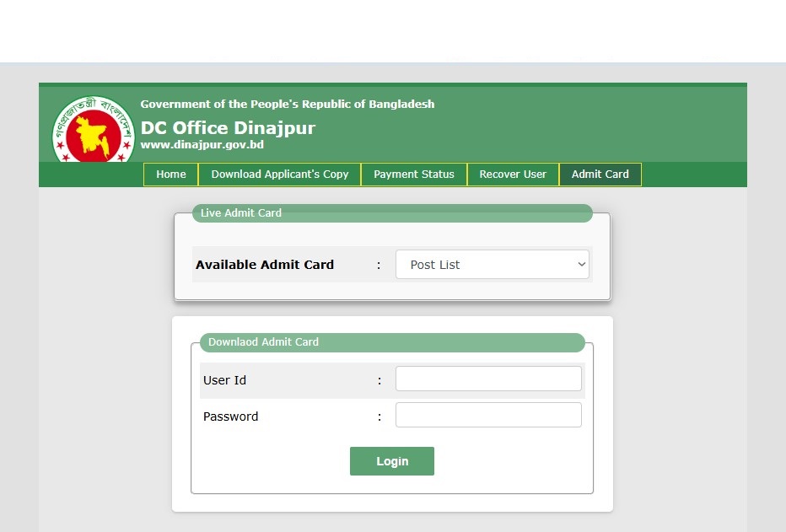Screen dimensions: 786x532
Task: Select the Recover User menu item
Action: (x=513, y=175)
